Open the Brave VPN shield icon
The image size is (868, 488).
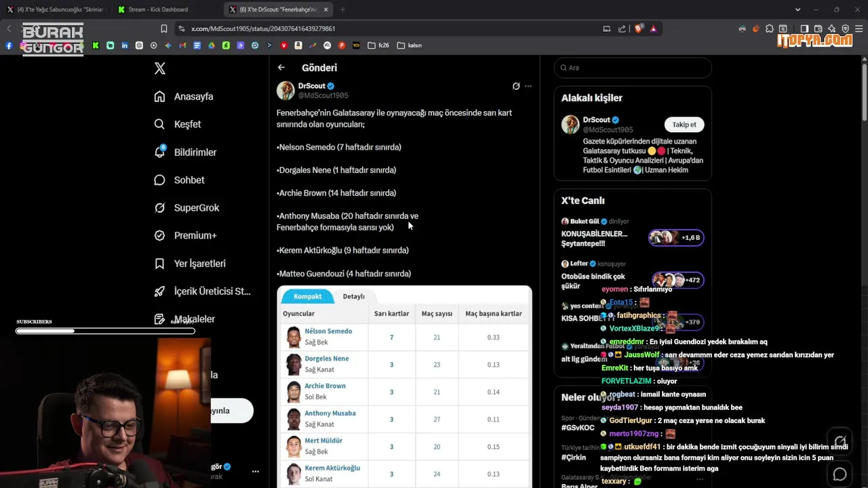[x=845, y=28]
